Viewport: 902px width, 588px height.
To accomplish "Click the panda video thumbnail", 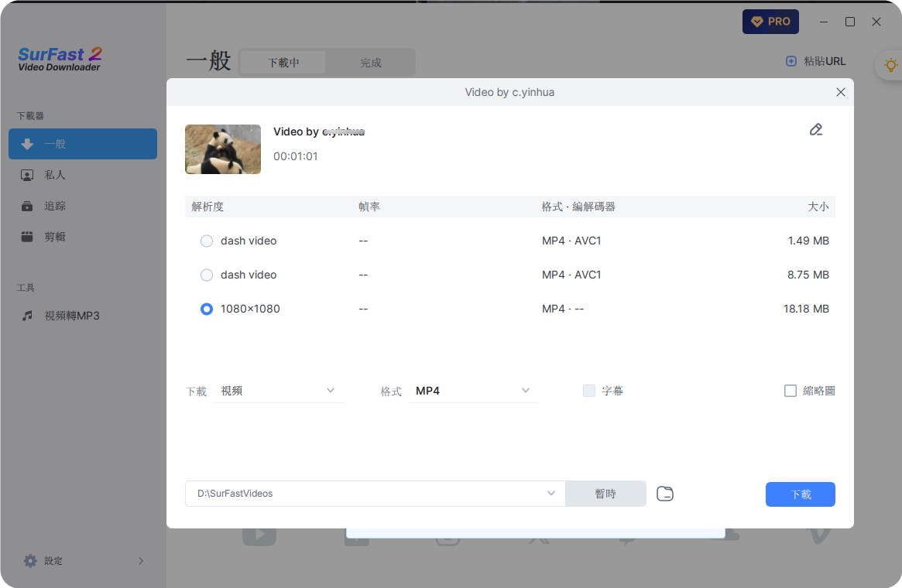I will (x=223, y=149).
